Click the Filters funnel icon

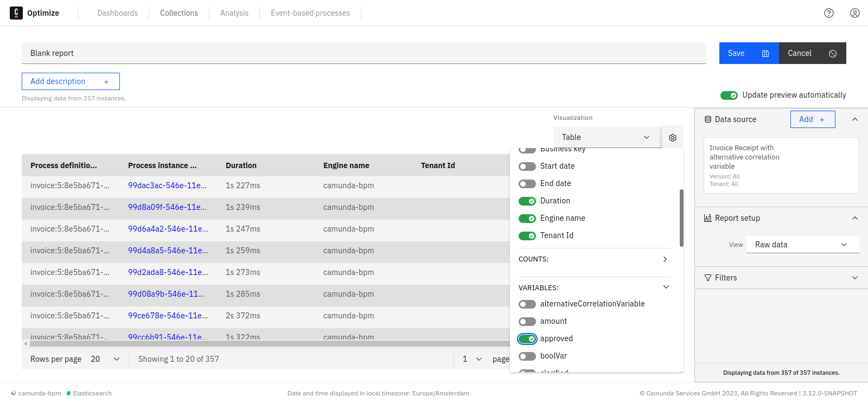tap(707, 278)
